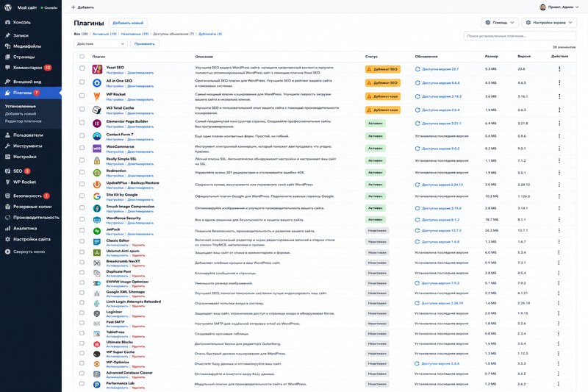The height and width of the screenshot is (392, 588).
Task: Open Записи in the sidebar
Action: [21, 35]
